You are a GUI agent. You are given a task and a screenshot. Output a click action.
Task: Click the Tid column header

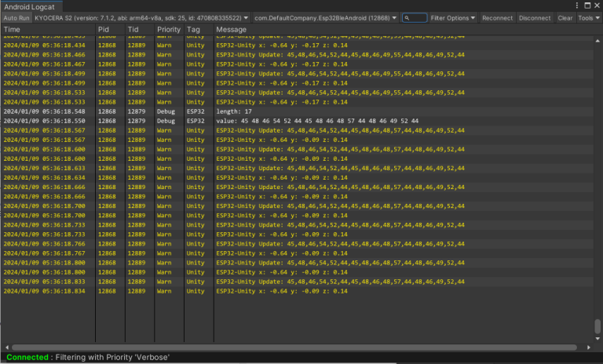pyautogui.click(x=140, y=30)
